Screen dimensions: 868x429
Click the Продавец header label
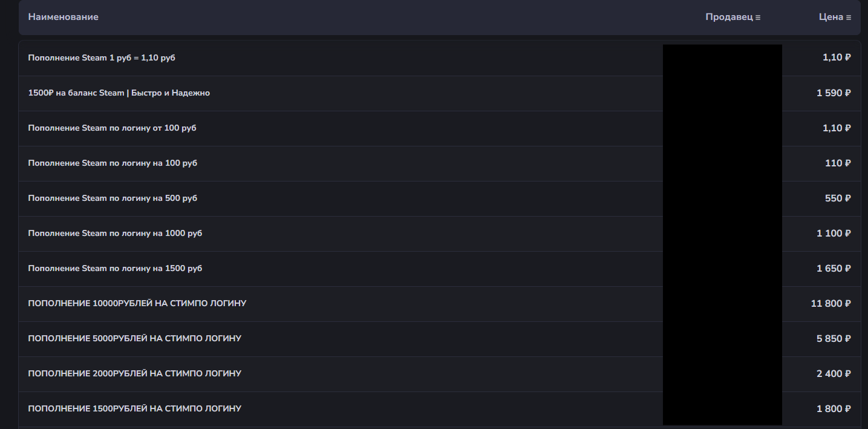(x=729, y=17)
